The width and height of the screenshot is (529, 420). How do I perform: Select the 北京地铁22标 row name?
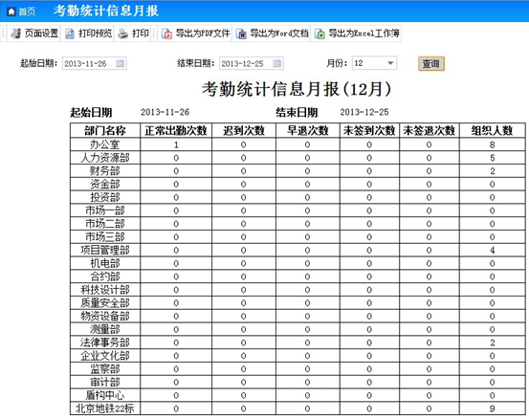(x=105, y=409)
